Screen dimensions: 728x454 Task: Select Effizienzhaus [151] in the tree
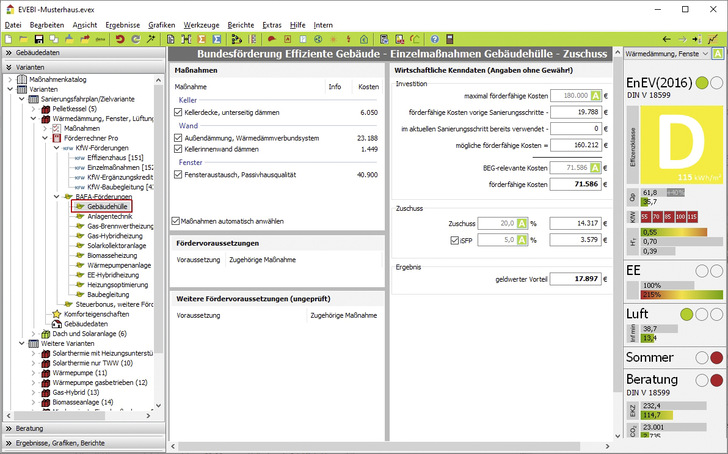click(115, 158)
